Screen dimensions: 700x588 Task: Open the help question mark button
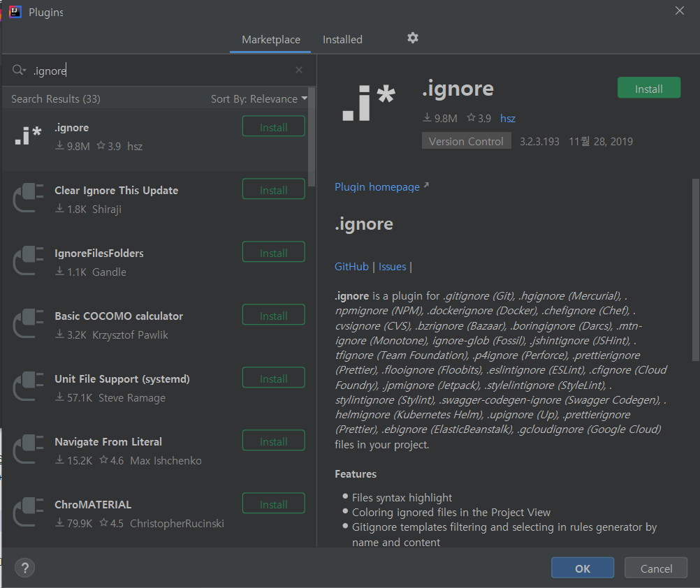pos(25,568)
